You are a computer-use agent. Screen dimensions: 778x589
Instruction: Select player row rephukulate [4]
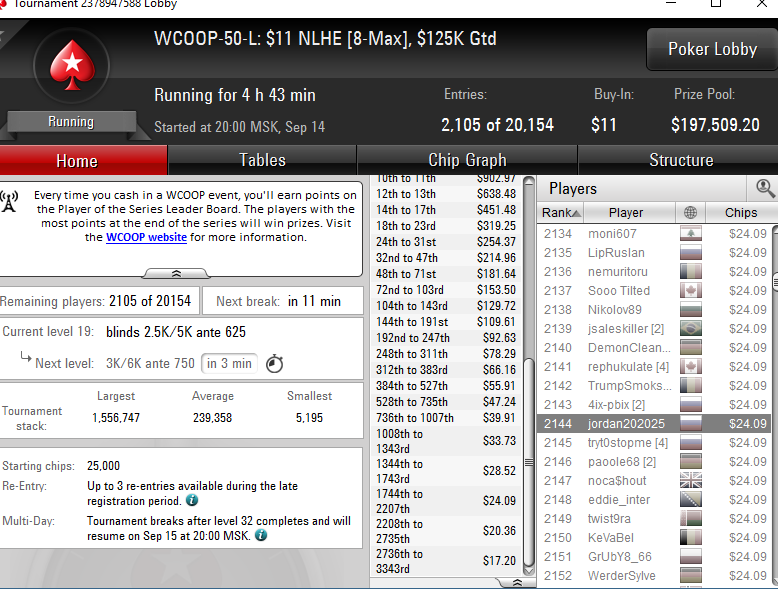654,367
